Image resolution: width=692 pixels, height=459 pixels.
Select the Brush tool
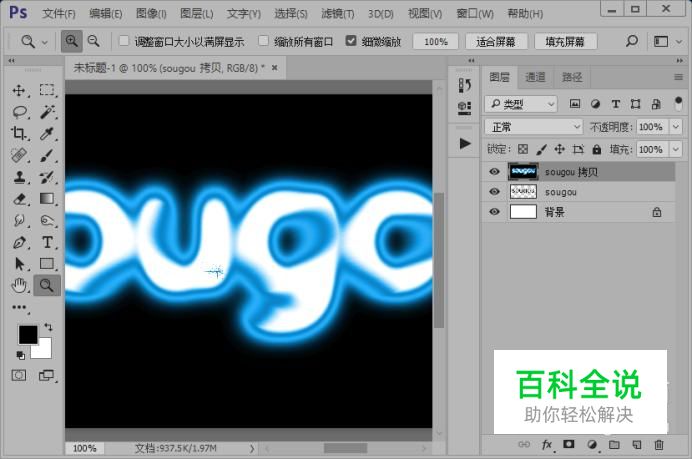click(46, 155)
